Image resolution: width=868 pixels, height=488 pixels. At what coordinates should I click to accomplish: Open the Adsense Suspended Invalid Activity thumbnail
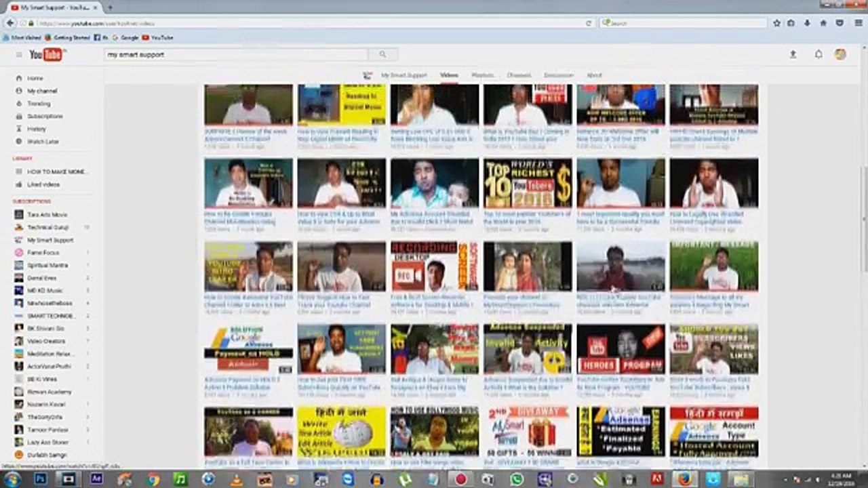point(528,349)
